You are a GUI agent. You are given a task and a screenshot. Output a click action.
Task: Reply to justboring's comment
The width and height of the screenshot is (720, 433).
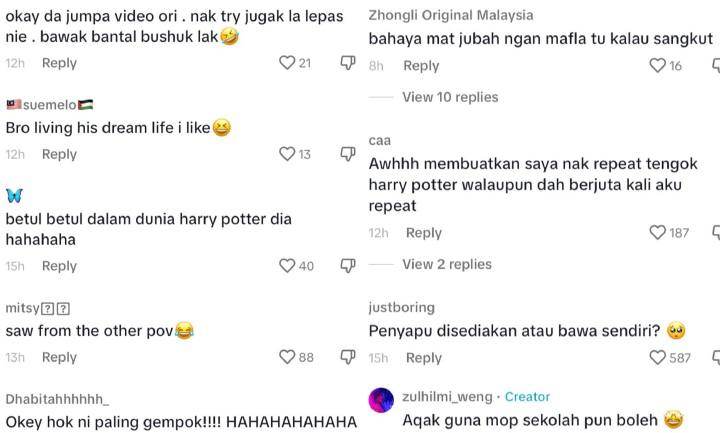click(423, 358)
